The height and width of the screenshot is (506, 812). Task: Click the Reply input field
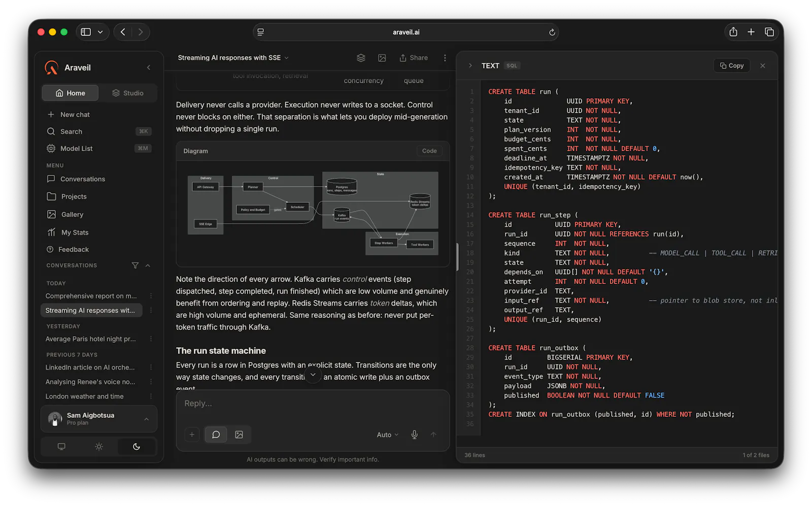(313, 404)
